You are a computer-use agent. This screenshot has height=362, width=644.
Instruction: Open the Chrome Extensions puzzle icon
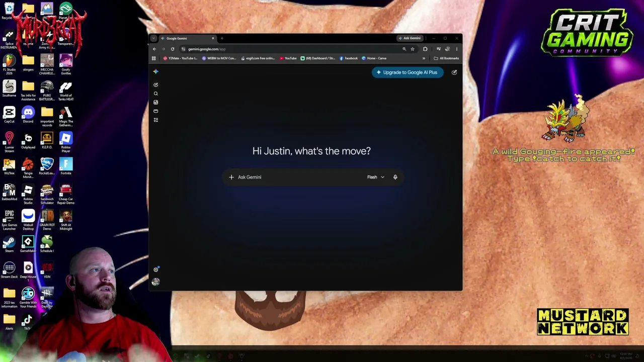pos(425,49)
